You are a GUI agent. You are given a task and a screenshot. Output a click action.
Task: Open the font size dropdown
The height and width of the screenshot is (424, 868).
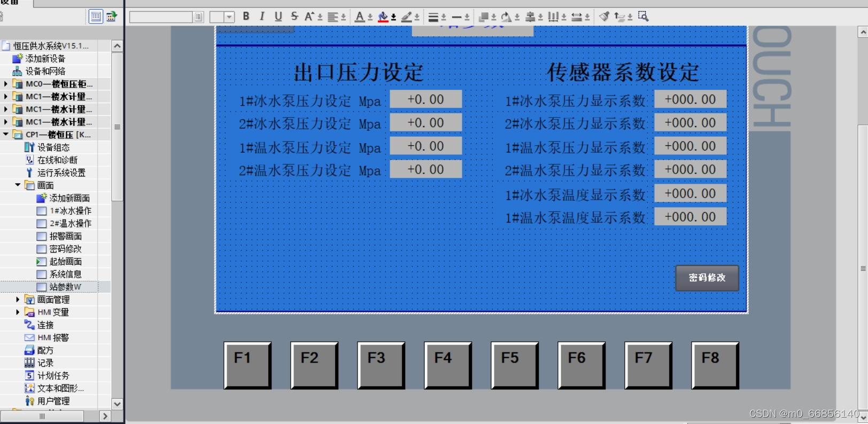229,17
